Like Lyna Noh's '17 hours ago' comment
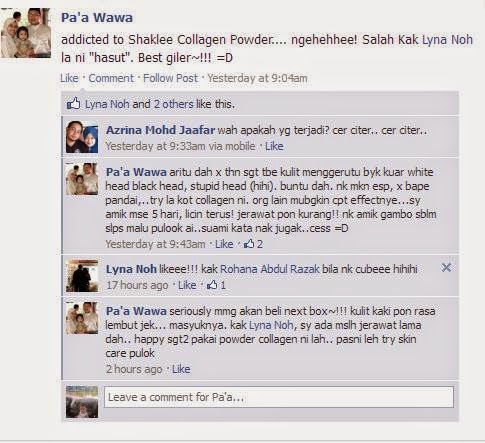 point(187,285)
